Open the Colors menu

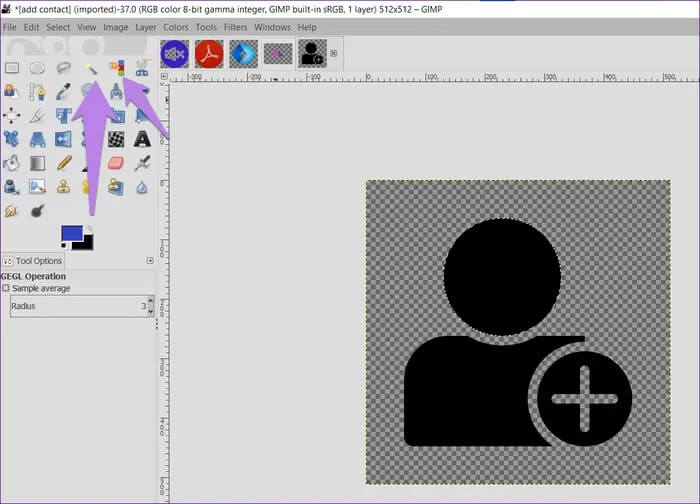175,27
